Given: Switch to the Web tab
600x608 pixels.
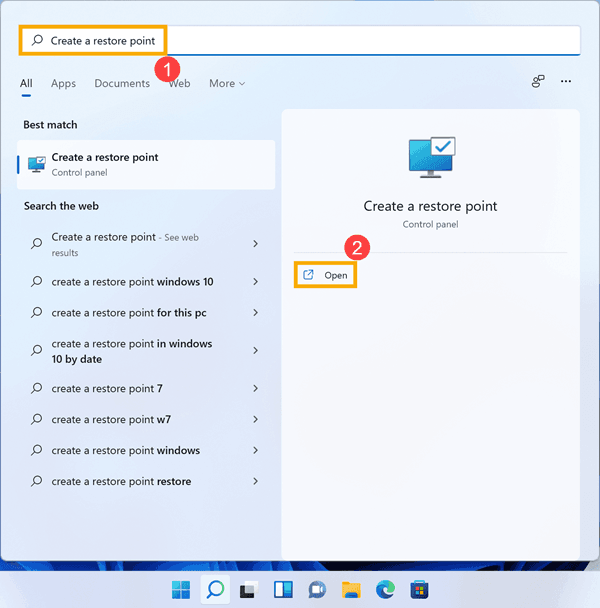Looking at the screenshot, I should coord(179,83).
